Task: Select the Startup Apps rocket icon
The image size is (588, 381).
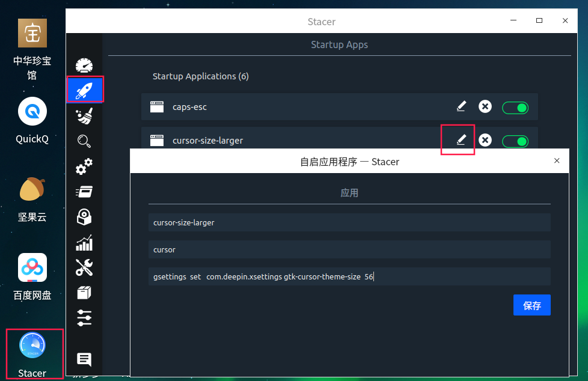Action: [x=84, y=90]
